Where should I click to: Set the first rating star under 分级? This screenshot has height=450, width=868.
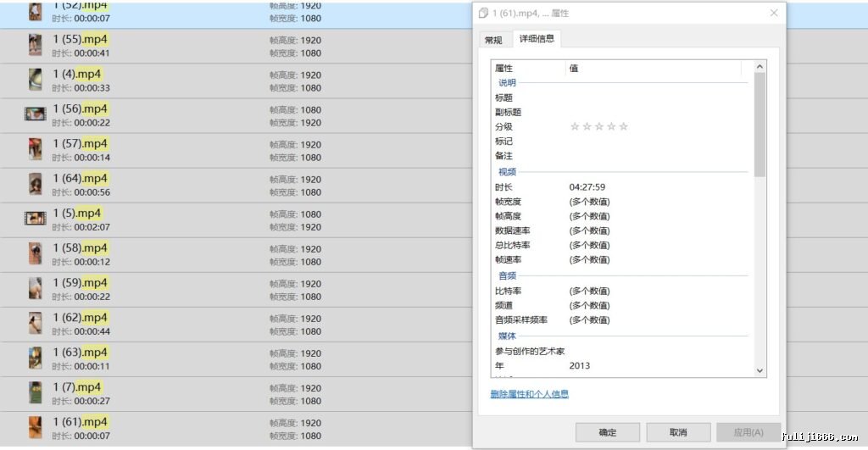575,127
